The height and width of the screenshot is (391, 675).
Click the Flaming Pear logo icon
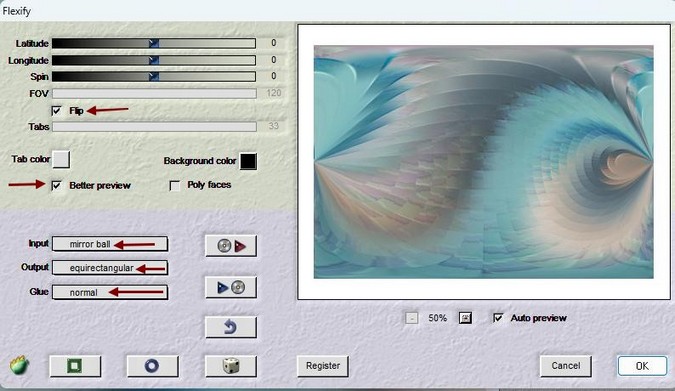19,365
